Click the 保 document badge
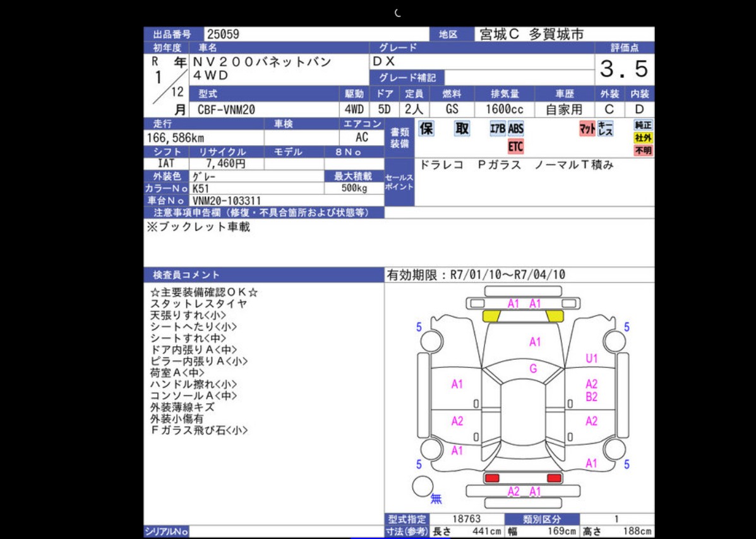The height and width of the screenshot is (539, 756). [x=426, y=129]
